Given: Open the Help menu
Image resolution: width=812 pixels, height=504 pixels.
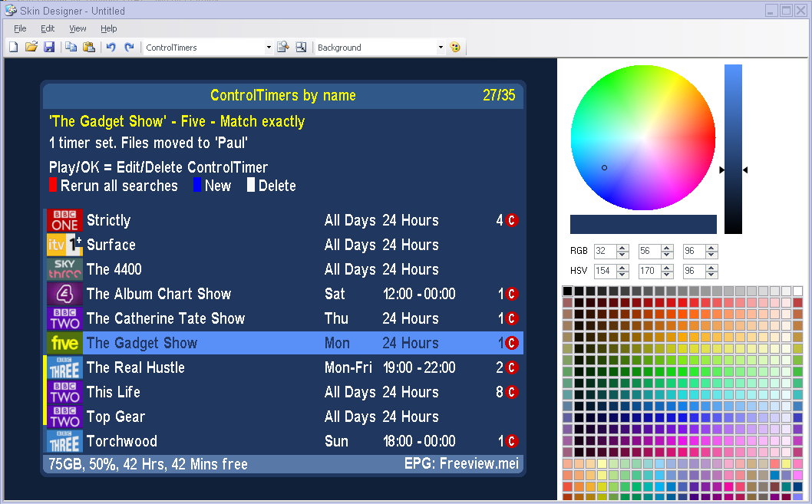Looking at the screenshot, I should tap(109, 28).
